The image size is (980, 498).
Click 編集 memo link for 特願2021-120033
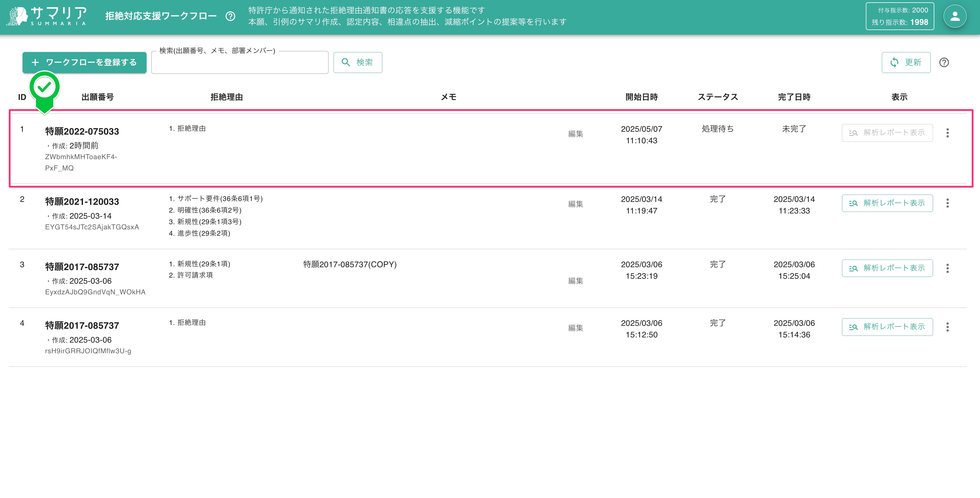point(575,204)
